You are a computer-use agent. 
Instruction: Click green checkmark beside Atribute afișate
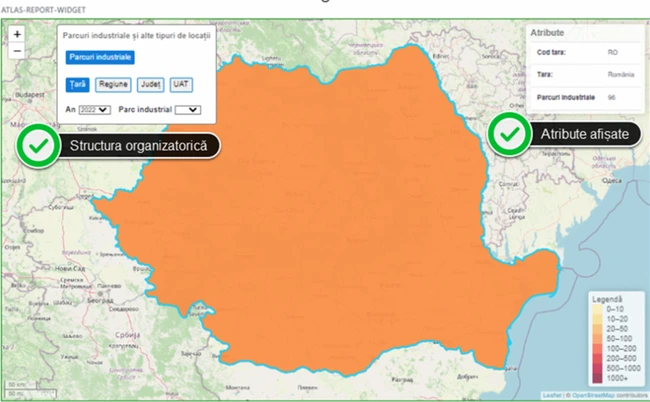pos(509,134)
